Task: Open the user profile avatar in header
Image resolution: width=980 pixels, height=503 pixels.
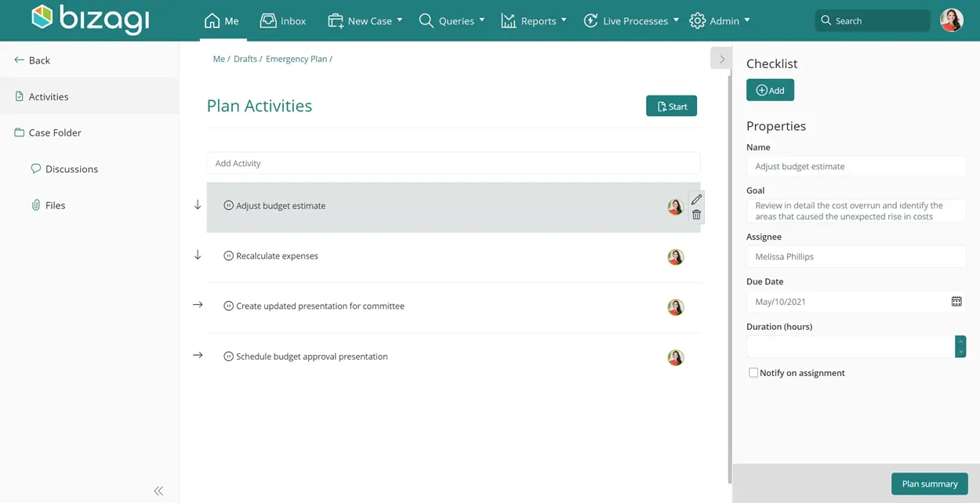Action: (952, 20)
